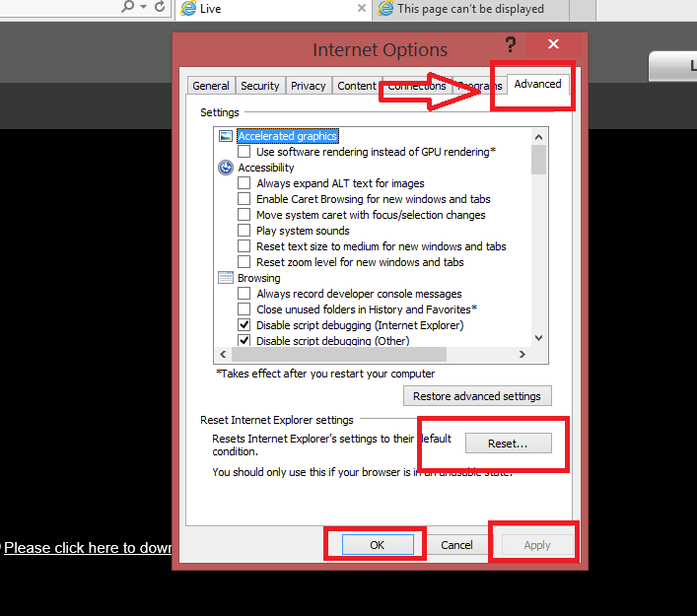The height and width of the screenshot is (616, 697).
Task: Click the Accessibility category icon
Action: click(226, 168)
